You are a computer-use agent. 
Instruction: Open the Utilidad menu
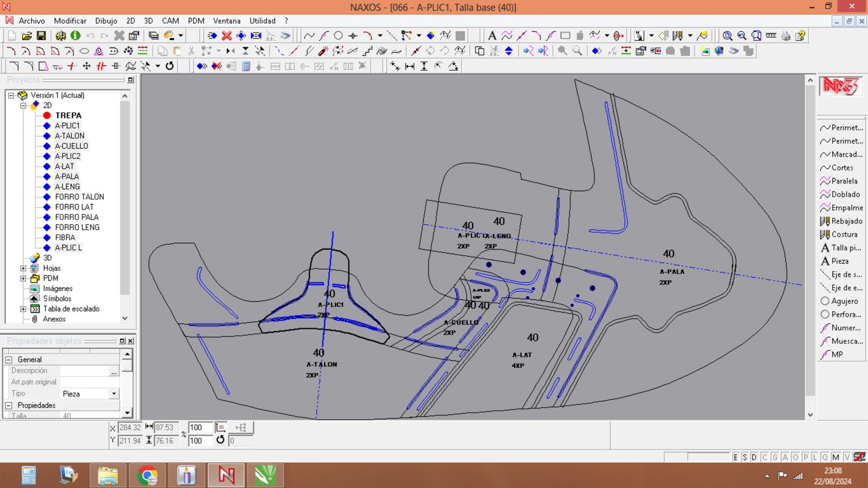pyautogui.click(x=262, y=21)
